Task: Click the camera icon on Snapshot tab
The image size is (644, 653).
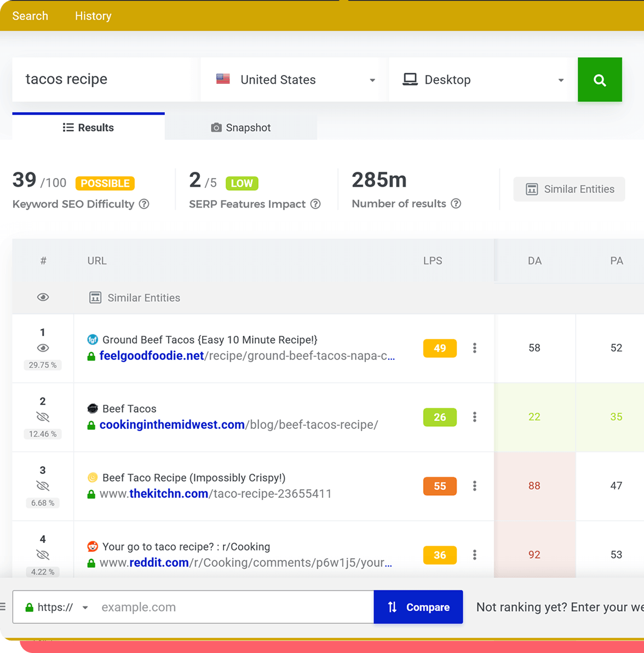Action: pos(216,128)
